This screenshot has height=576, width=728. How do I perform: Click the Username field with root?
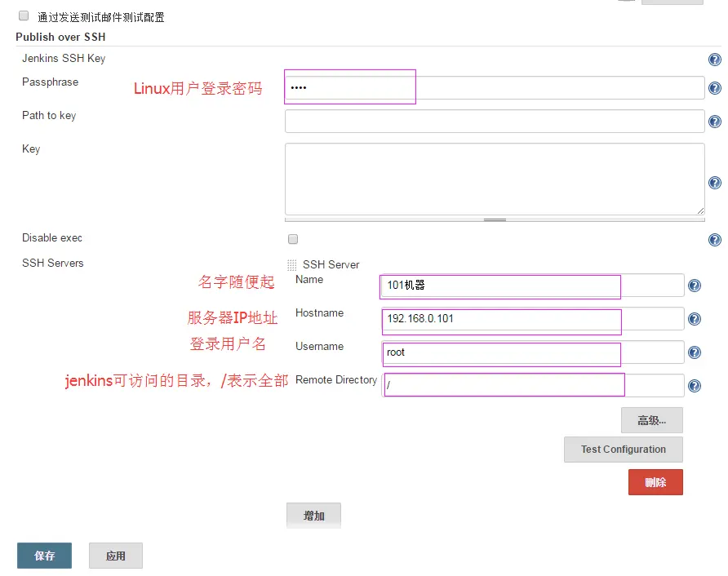click(532, 352)
